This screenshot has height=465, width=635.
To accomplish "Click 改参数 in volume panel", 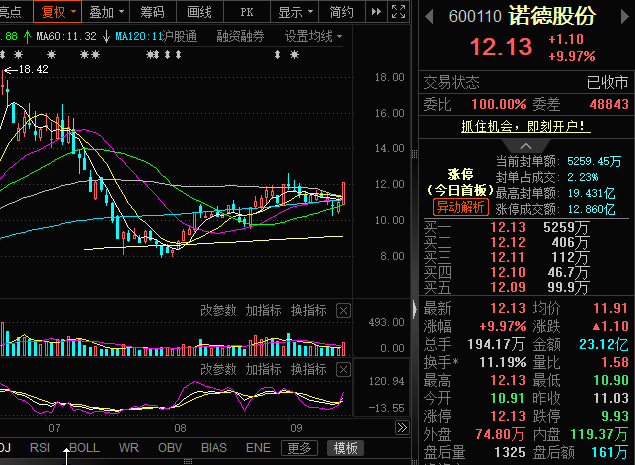I will tap(218, 311).
